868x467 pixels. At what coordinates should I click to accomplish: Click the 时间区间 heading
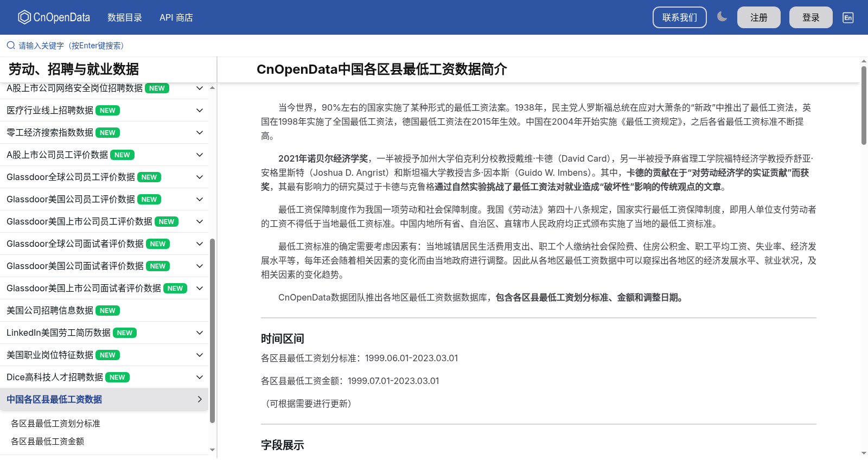point(282,338)
